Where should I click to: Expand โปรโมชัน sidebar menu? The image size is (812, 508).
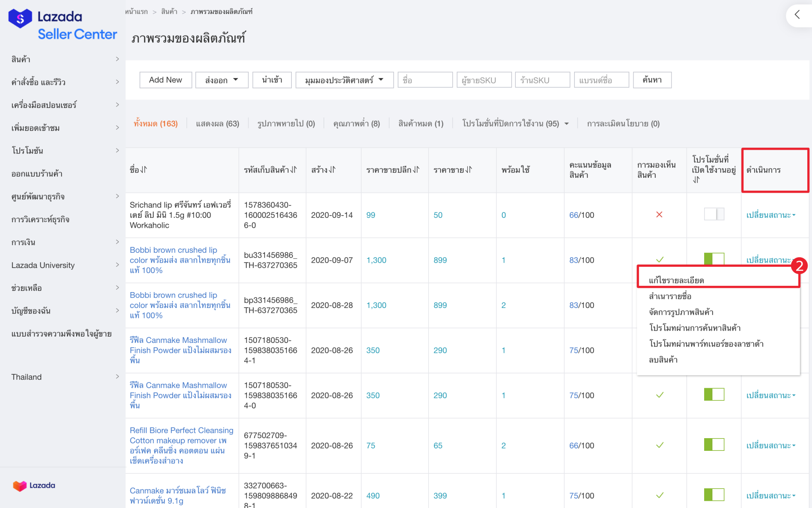[x=65, y=150]
